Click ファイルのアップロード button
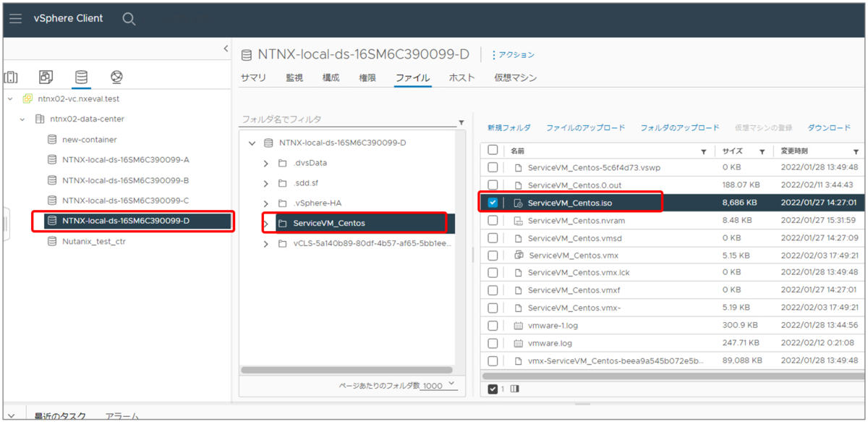Image resolution: width=868 pixels, height=422 pixels. (585, 128)
